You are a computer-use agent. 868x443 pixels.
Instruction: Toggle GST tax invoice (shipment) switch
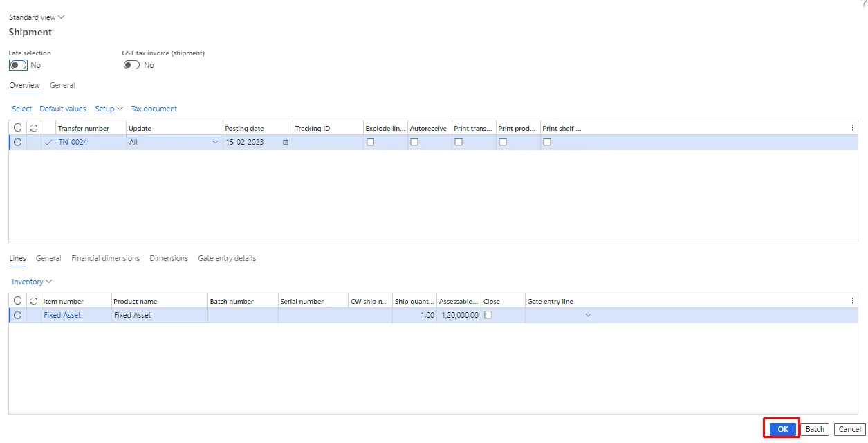point(131,65)
